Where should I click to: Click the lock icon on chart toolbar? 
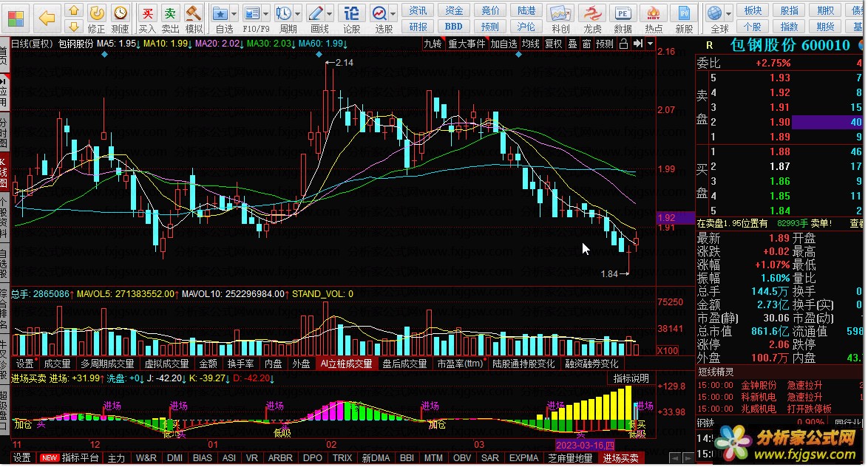tap(623, 44)
